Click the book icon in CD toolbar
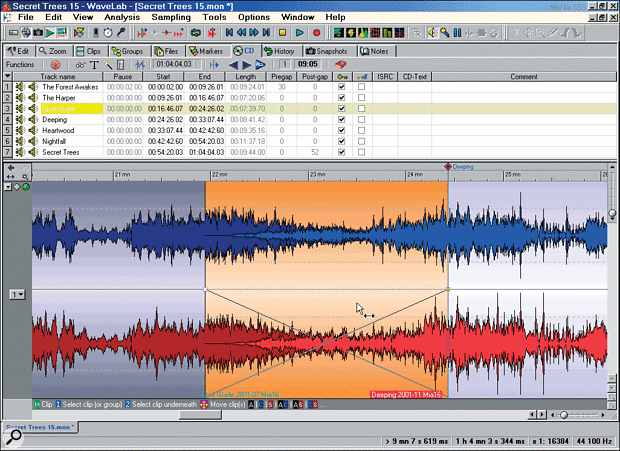620x451 pixels. (x=340, y=64)
